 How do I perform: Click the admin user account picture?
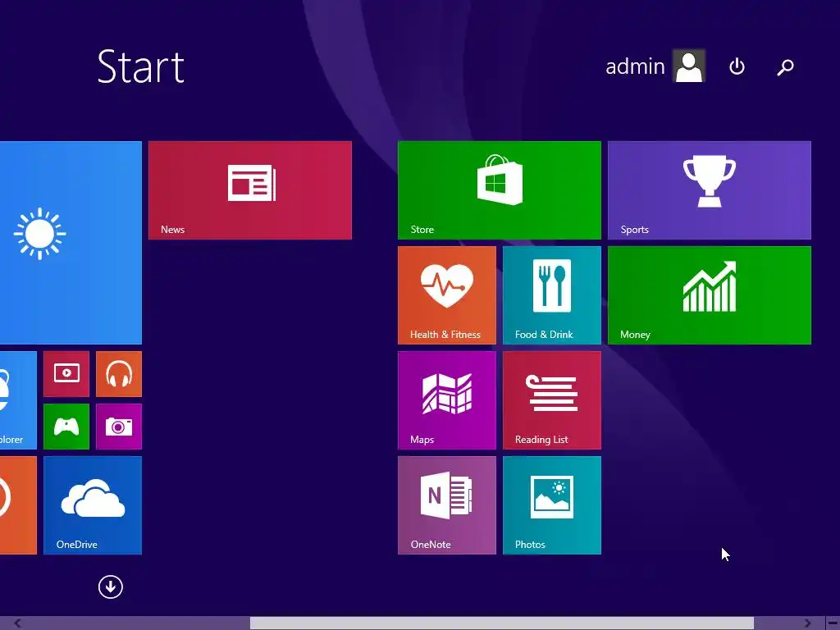click(689, 66)
